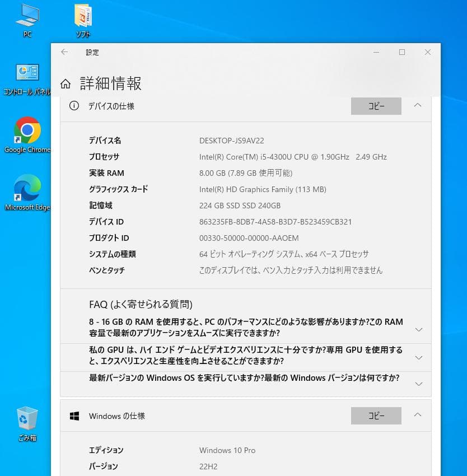Expand the FAQ about latest Windows version
Viewport: 467px width, 476px height.
pos(419,384)
